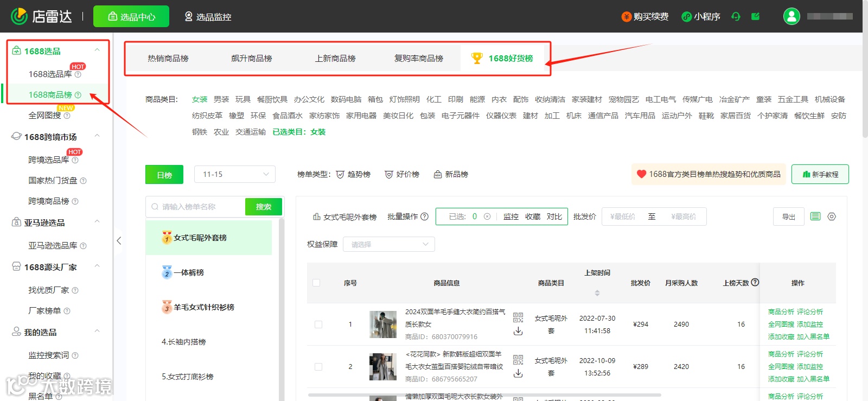868x401 pixels.
Task: Switch to 上新商品榜 tab
Action: 335,58
